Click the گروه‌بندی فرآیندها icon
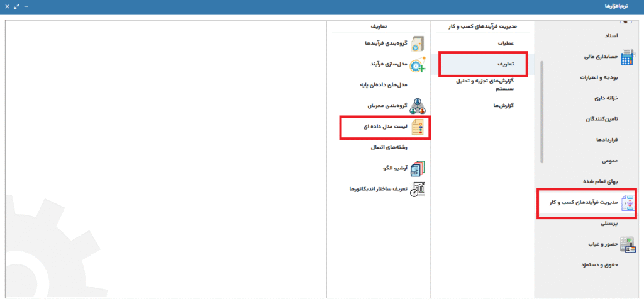The image size is (644, 301). [x=418, y=43]
